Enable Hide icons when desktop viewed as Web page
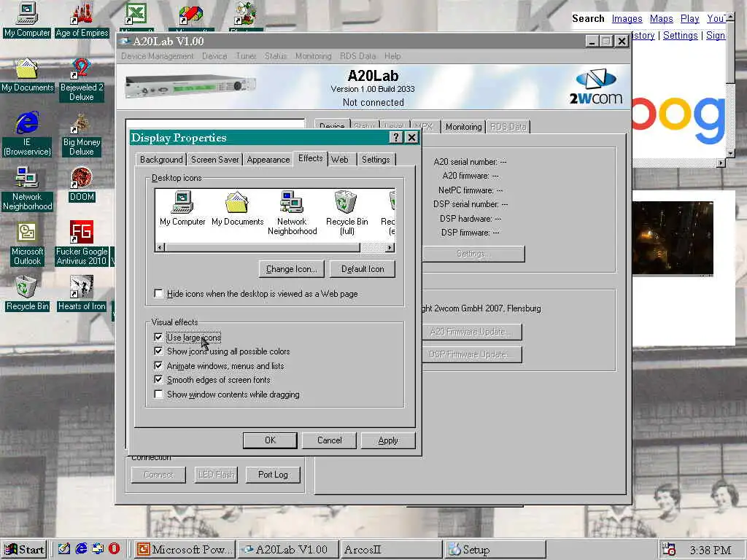747x560 pixels. pyautogui.click(x=158, y=294)
